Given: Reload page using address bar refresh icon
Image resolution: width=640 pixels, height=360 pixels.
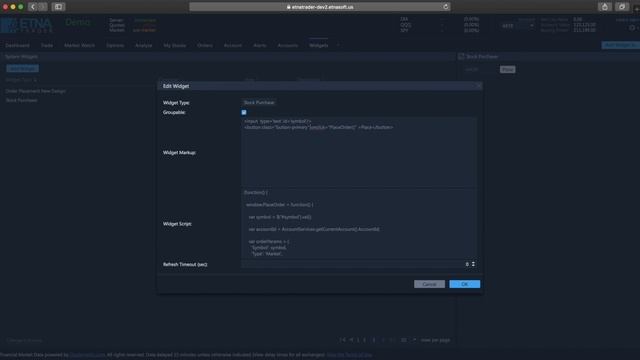Looking at the screenshot, I should [446, 7].
